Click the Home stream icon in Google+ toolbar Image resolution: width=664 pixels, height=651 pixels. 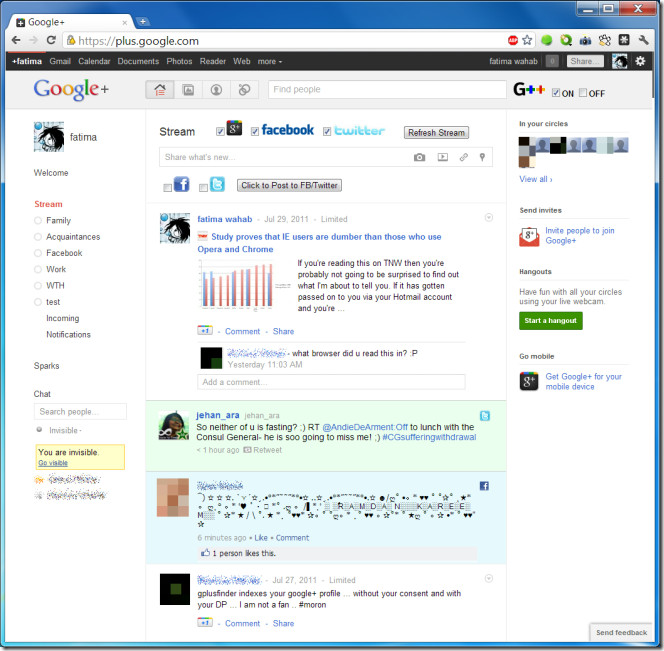[160, 90]
